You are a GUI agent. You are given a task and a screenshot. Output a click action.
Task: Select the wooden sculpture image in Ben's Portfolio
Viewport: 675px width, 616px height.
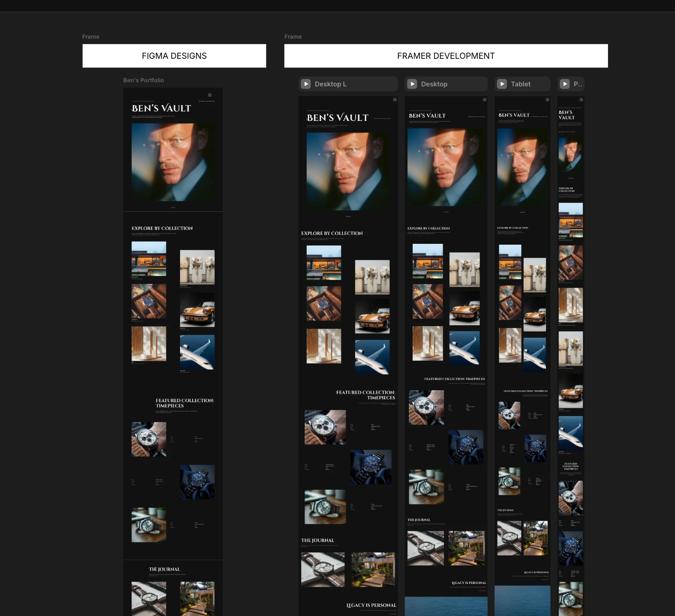click(149, 344)
